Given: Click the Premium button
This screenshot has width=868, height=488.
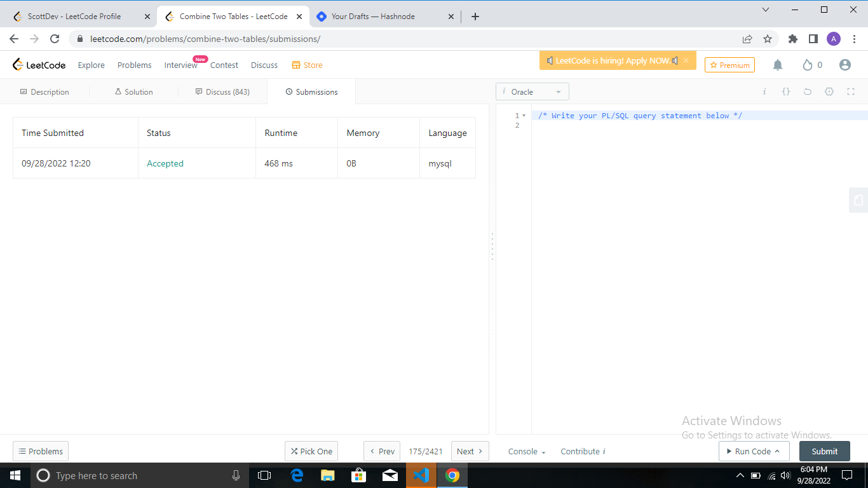Looking at the screenshot, I should tap(729, 65).
